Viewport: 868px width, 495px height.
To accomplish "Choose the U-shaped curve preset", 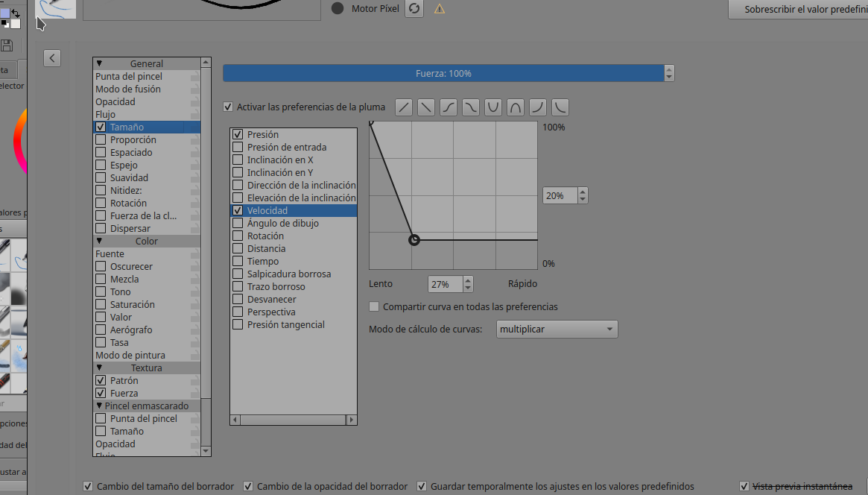I will point(492,107).
